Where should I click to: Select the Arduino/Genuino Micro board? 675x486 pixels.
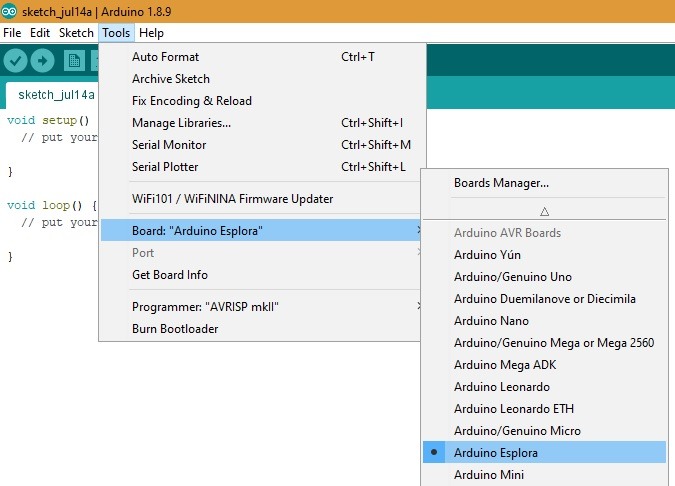click(544, 430)
